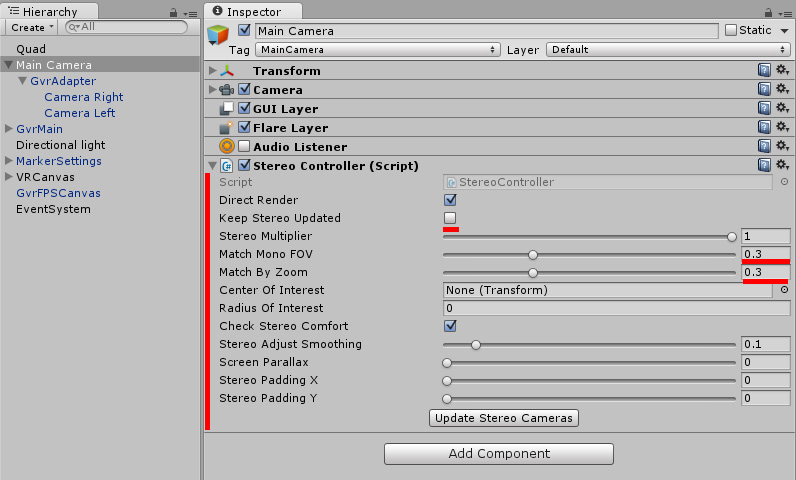Expand VRCanvas in Hierarchy
The height and width of the screenshot is (480, 796).
pos(9,177)
